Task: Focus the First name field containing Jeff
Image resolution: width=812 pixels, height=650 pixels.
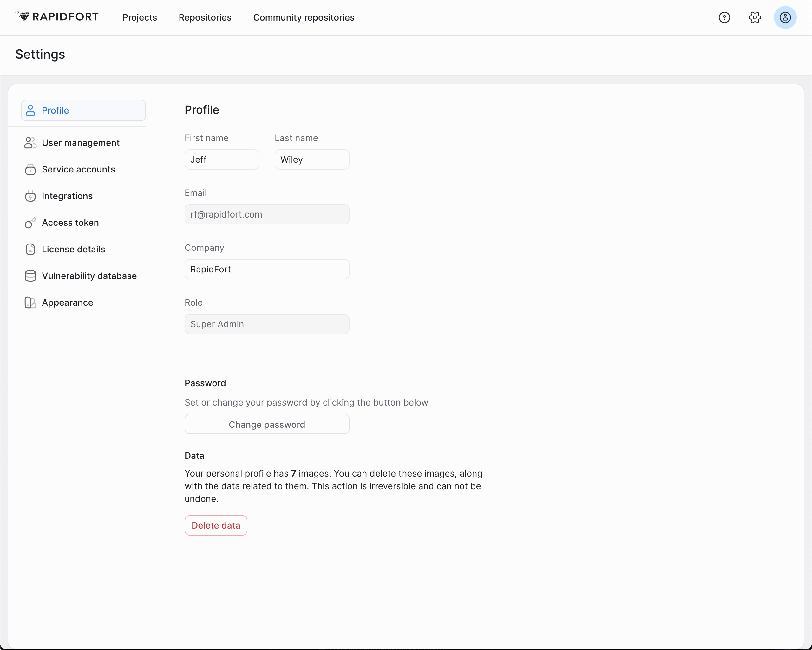Action: 222,160
